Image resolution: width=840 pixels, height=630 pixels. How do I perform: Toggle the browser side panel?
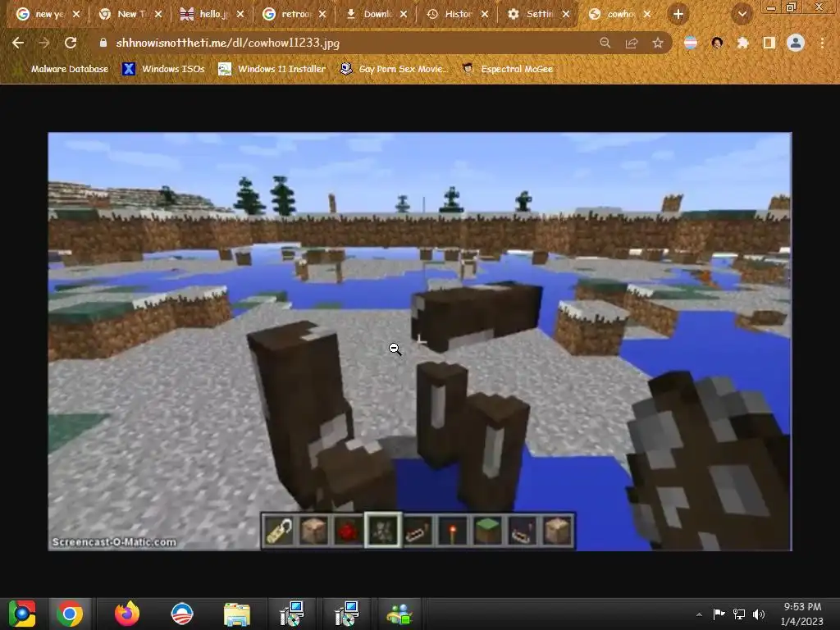[x=769, y=43]
